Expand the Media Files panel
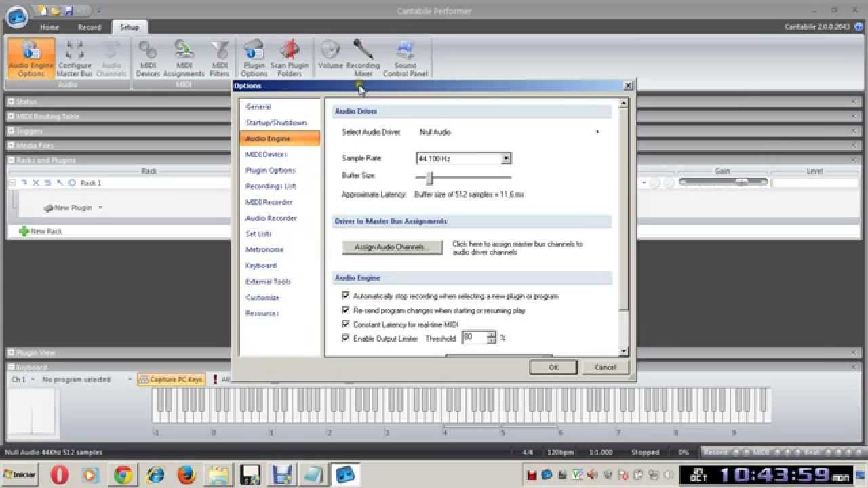The width and height of the screenshot is (868, 488). [12, 146]
